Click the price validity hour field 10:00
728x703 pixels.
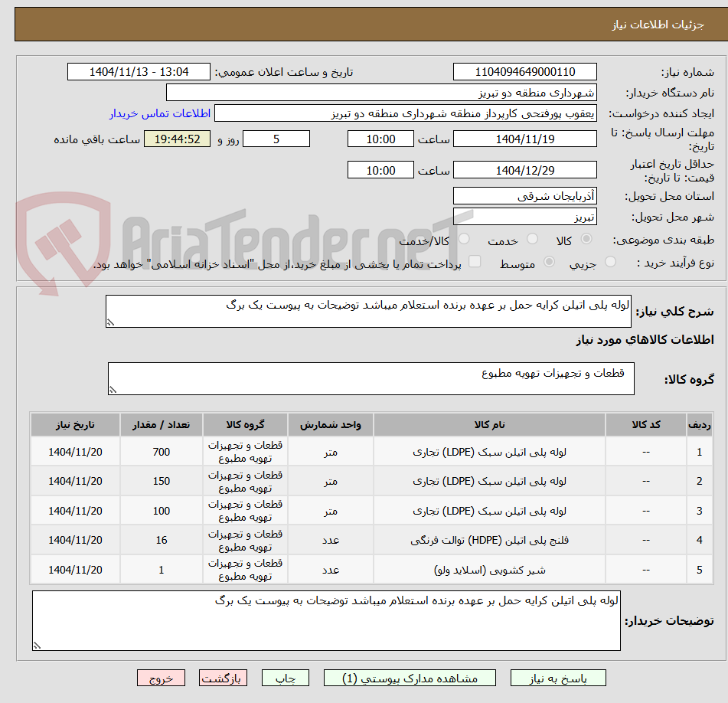[380, 170]
